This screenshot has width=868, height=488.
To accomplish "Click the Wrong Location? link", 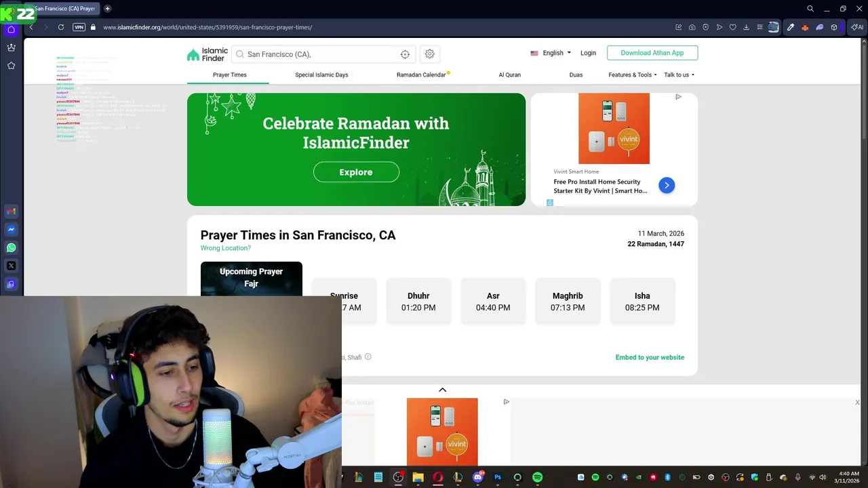I will point(225,248).
